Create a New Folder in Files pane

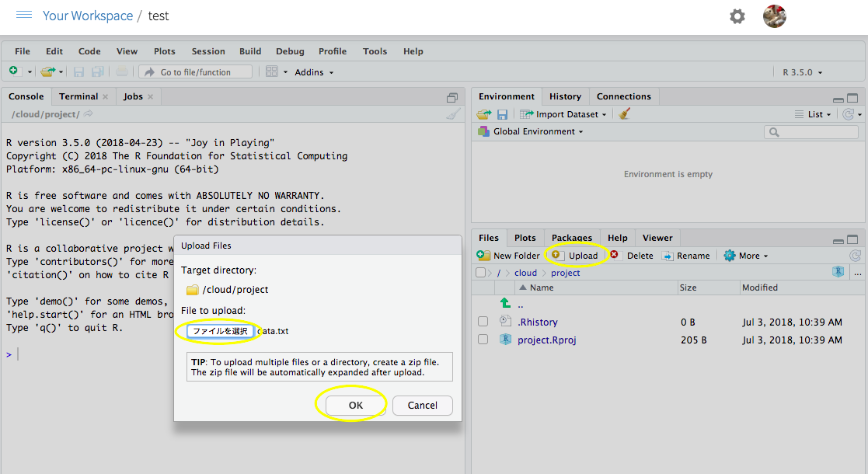(508, 255)
